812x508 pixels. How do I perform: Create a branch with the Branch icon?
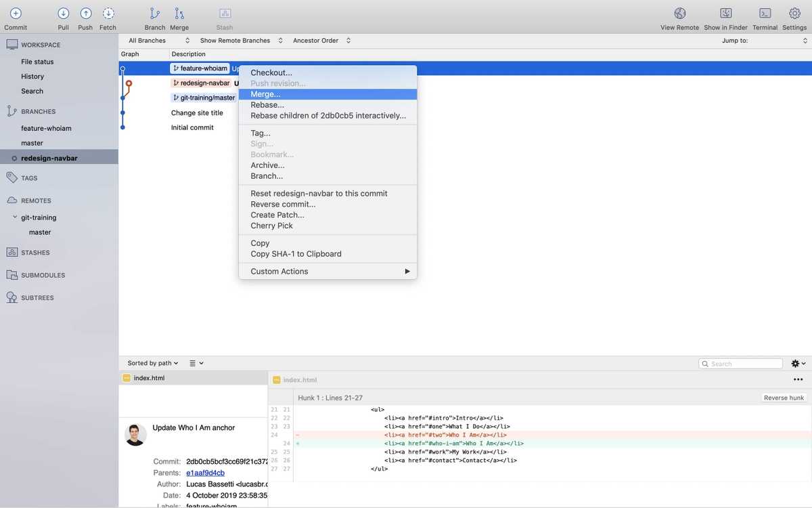click(154, 14)
